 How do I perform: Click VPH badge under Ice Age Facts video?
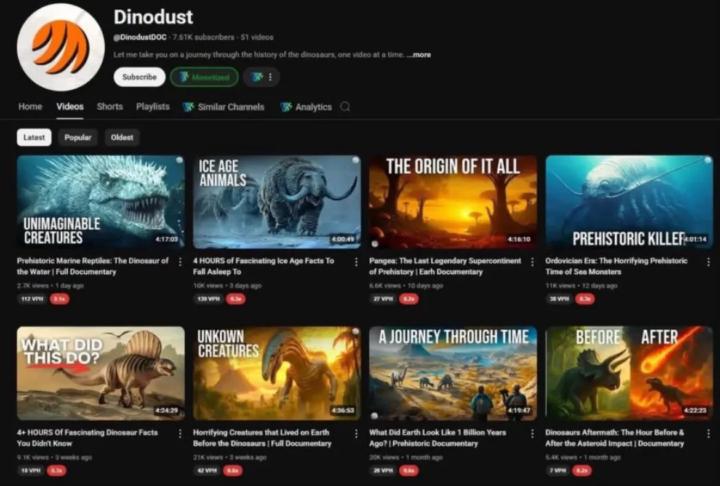[x=208, y=299]
